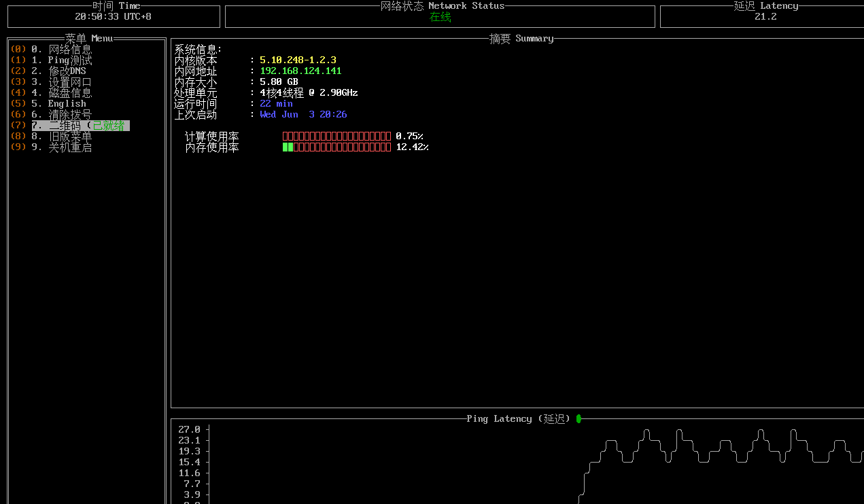Screen dimensions: 864x504
Task: Open menu item 8 旧版菜单
Action: coord(61,136)
